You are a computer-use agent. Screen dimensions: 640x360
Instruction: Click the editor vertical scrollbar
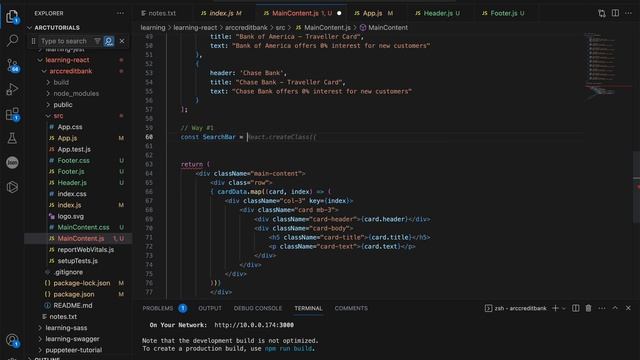[x=636, y=188]
